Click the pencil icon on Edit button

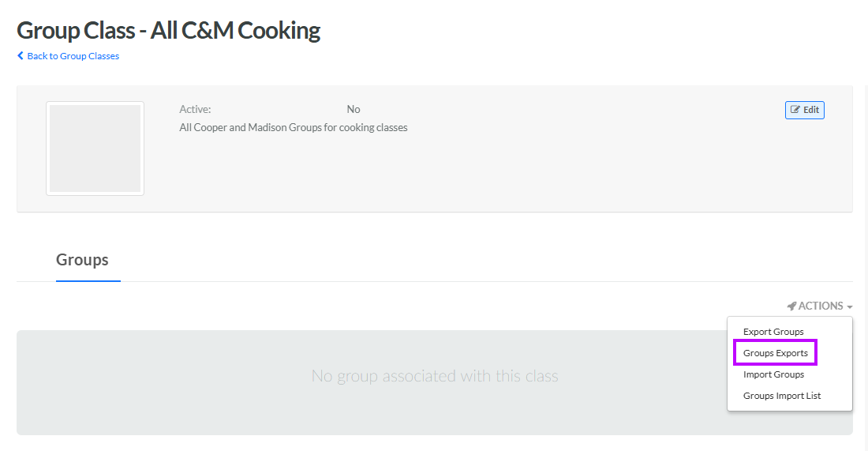coord(795,110)
